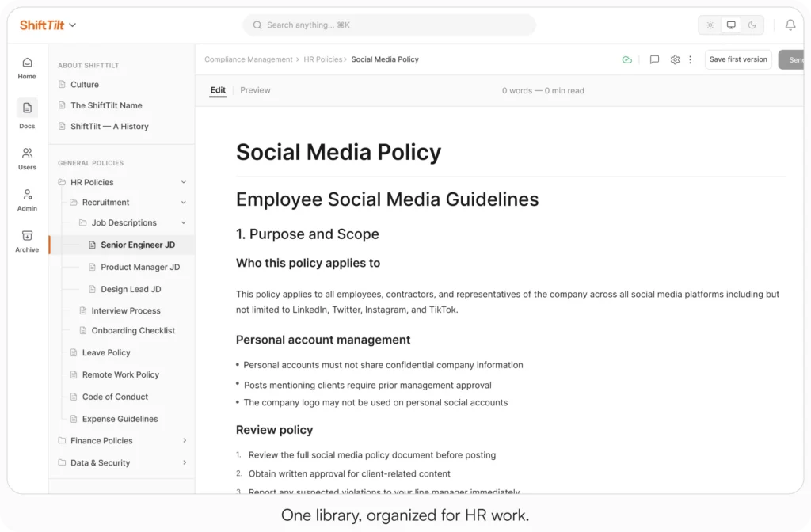
Task: Open the Archive section
Action: [x=27, y=241]
